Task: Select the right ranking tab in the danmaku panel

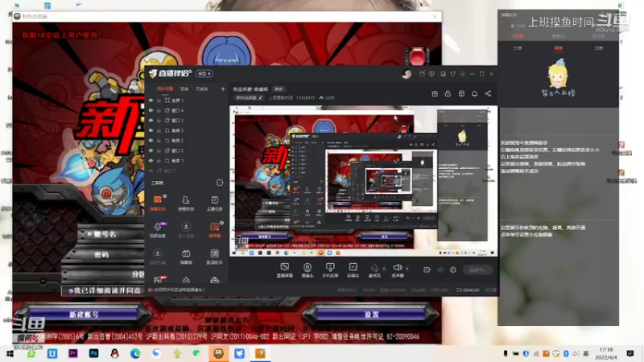Action: point(599,48)
